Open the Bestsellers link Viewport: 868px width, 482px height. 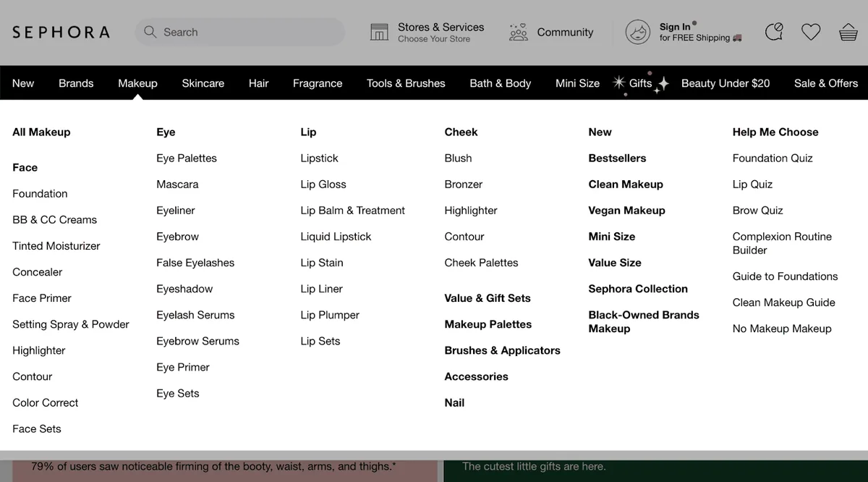[617, 158]
